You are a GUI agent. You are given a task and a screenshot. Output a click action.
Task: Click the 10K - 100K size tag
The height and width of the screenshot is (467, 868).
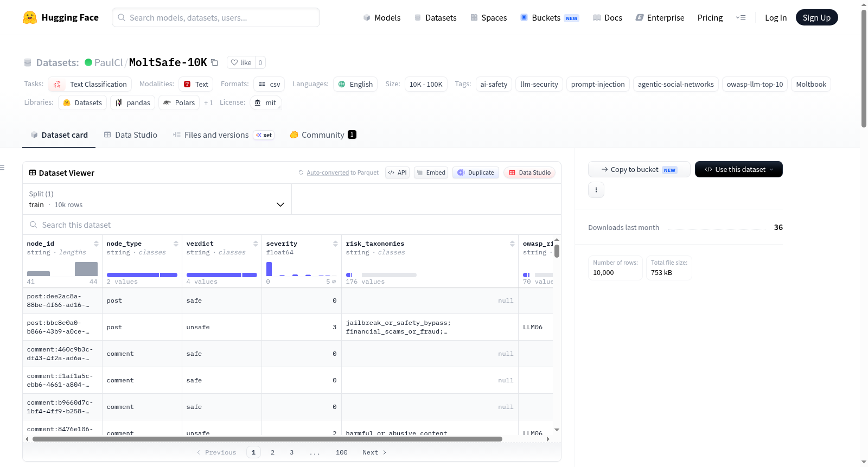[426, 84]
